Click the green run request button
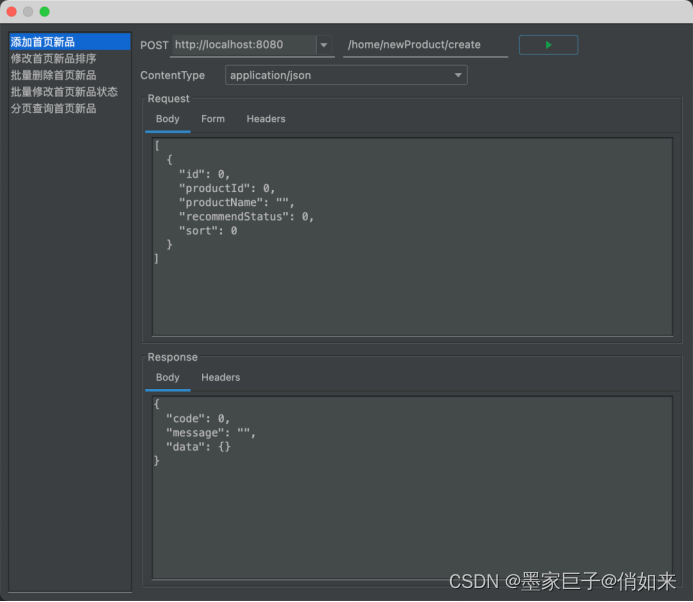Image resolution: width=693 pixels, height=602 pixels. (548, 45)
